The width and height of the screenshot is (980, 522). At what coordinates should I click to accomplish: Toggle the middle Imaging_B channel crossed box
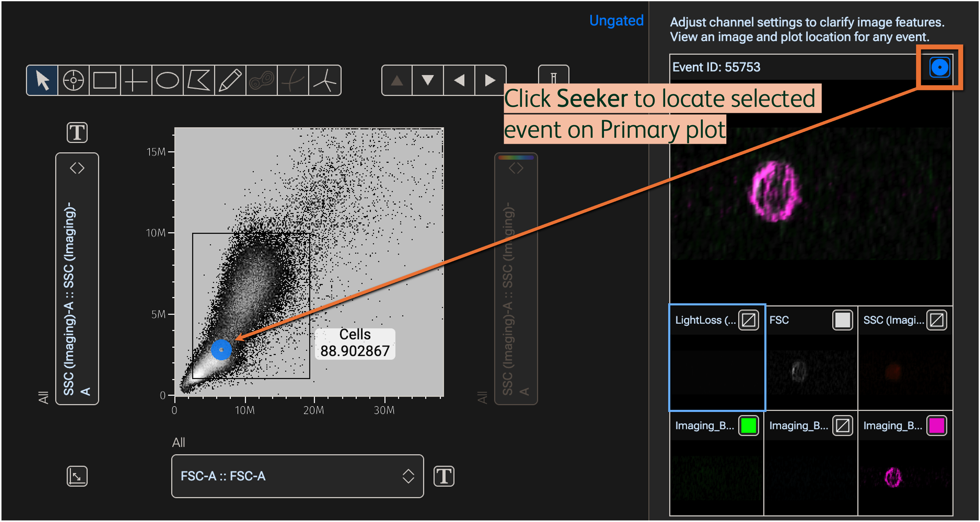point(842,425)
